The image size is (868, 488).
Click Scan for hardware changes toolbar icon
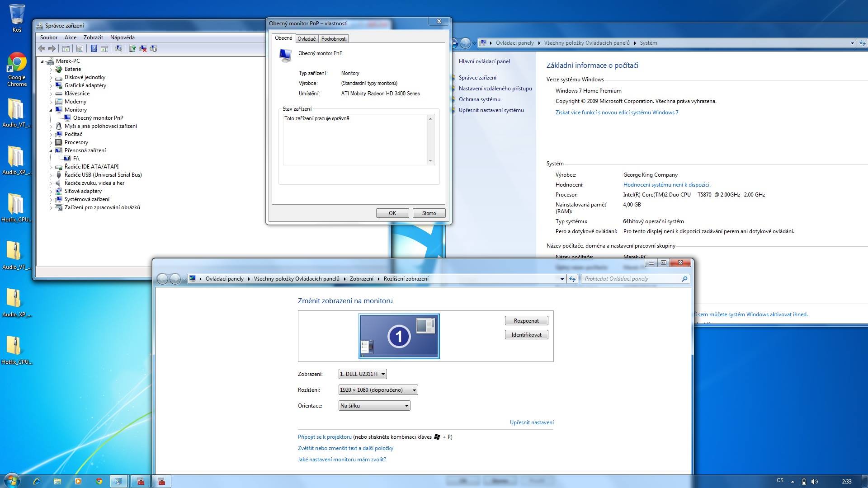click(x=118, y=49)
